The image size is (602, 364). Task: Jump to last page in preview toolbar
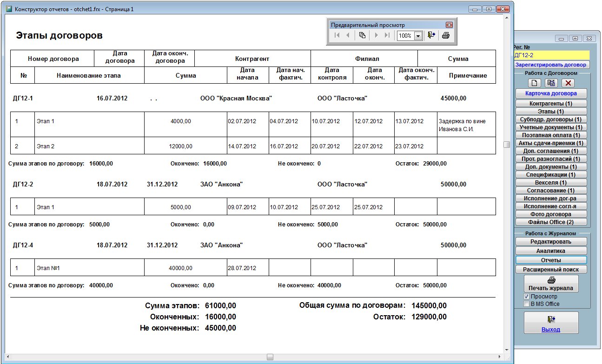(x=387, y=36)
